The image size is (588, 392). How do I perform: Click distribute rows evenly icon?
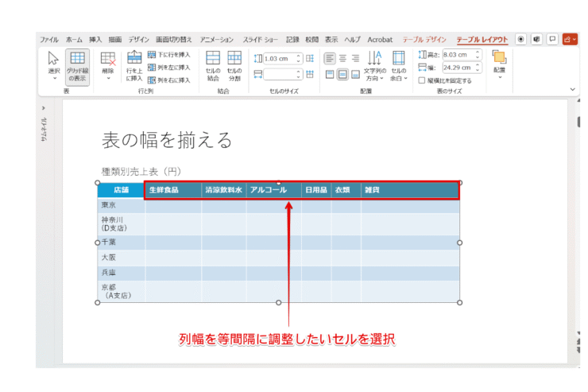pyautogui.click(x=310, y=59)
